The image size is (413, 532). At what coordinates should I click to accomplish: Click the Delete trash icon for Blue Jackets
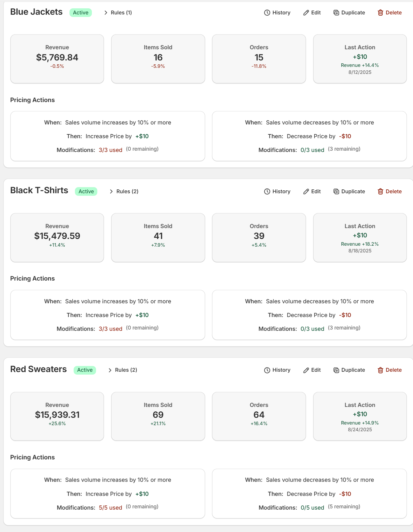coord(380,12)
